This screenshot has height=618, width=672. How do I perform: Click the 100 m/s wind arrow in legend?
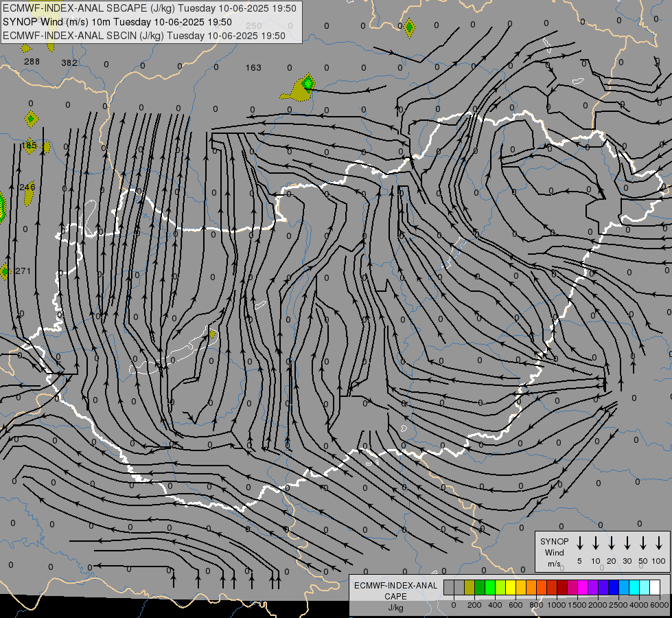pos(659,542)
